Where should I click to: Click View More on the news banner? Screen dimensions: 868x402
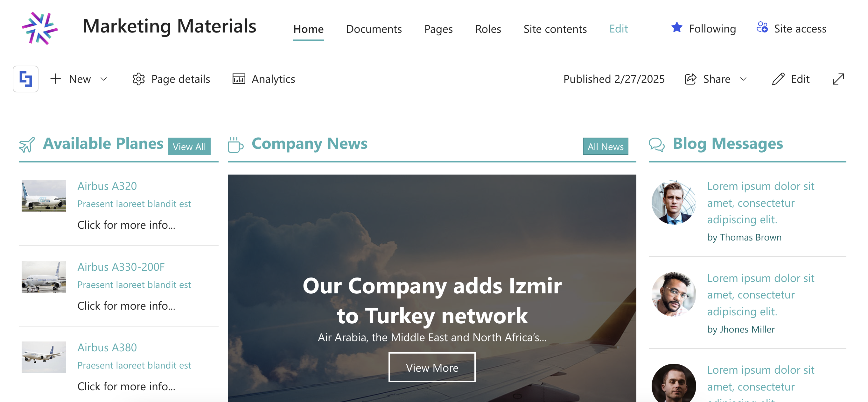pyautogui.click(x=432, y=367)
